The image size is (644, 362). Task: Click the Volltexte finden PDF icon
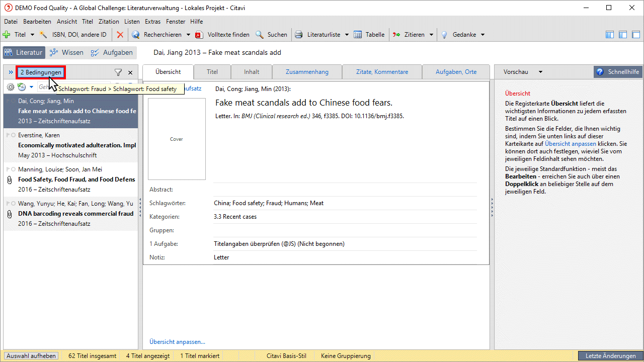pos(222,35)
